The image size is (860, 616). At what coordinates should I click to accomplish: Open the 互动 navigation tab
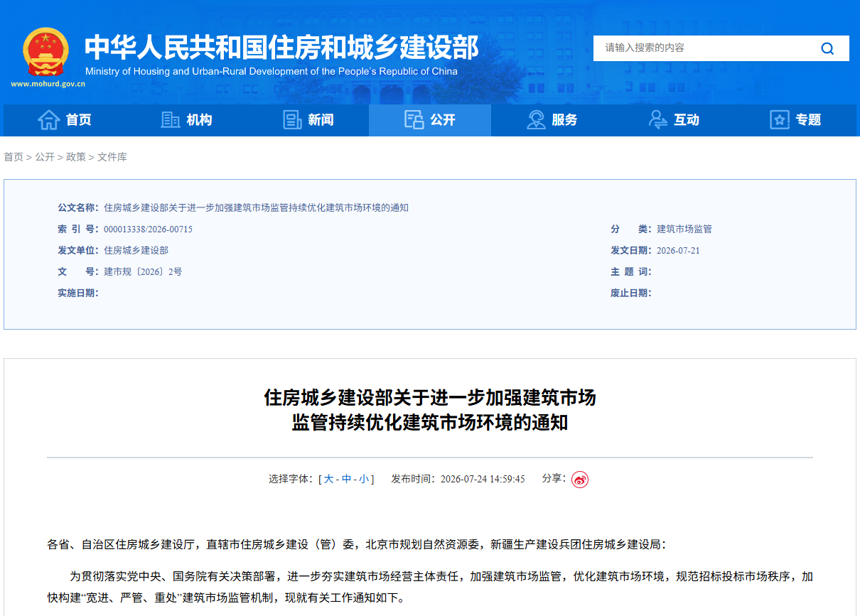pos(674,120)
